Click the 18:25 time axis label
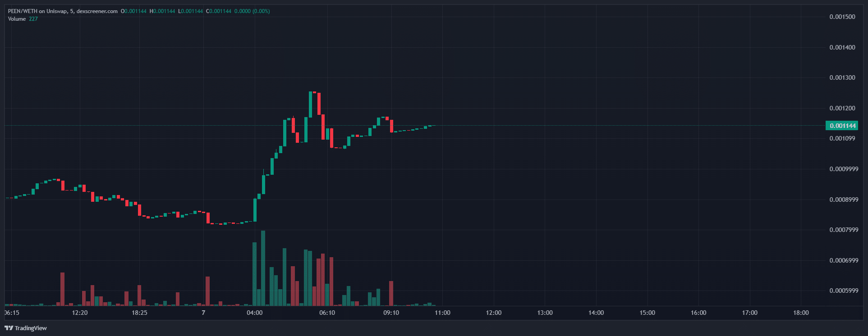Image resolution: width=868 pixels, height=336 pixels. 139,313
